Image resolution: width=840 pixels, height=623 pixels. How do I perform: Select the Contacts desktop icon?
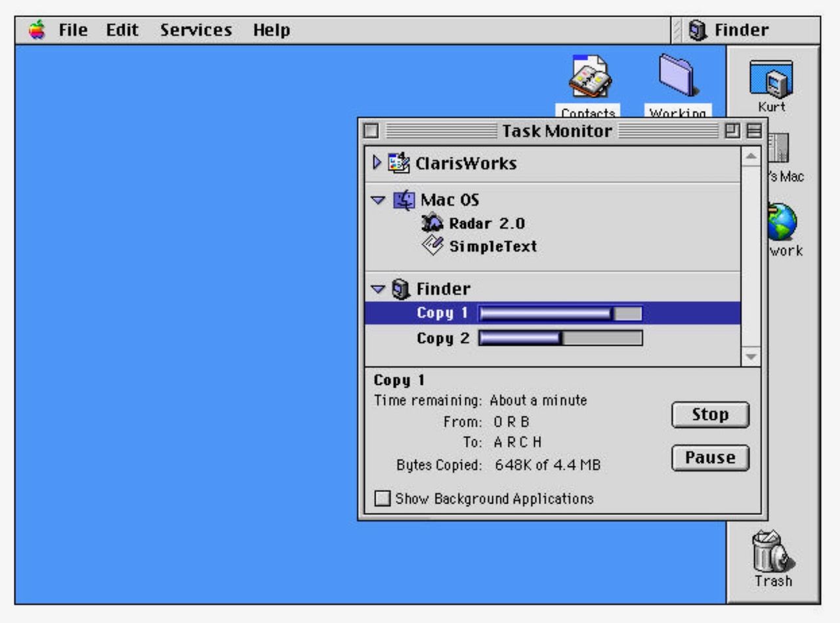click(589, 77)
